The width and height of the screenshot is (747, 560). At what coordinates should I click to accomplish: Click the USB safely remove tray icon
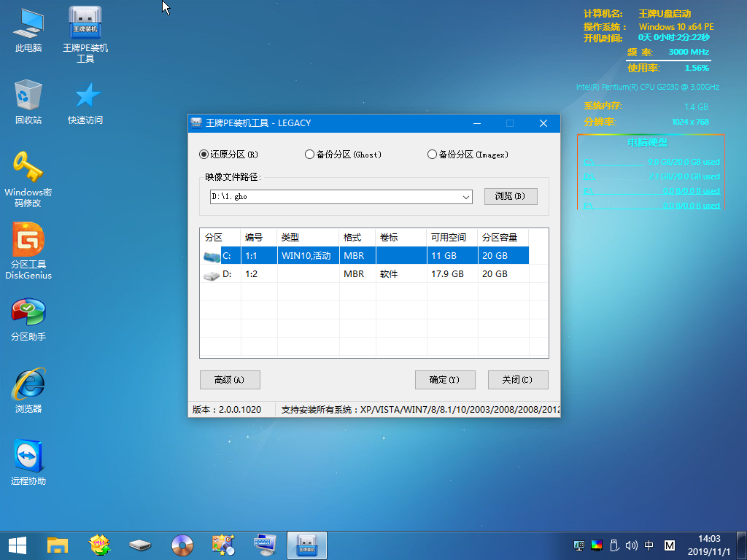(x=614, y=545)
